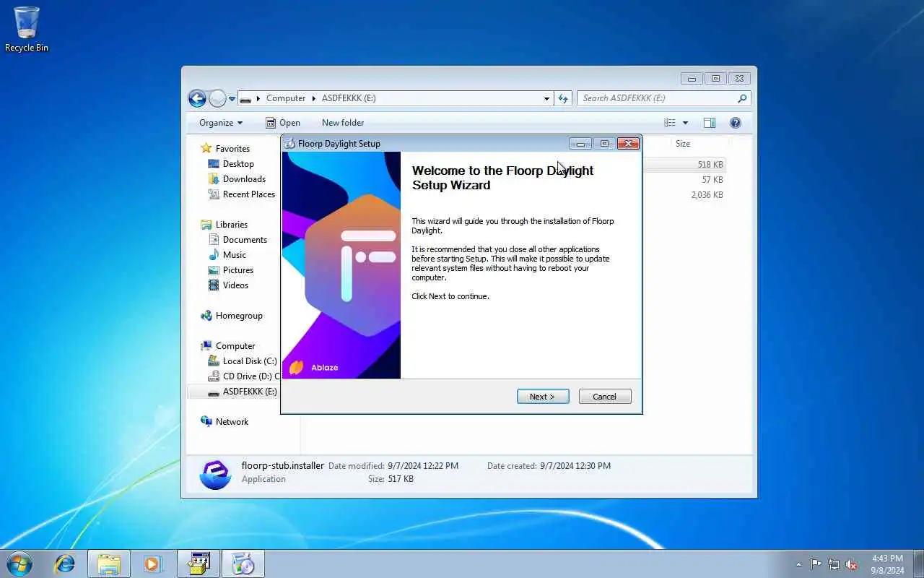Open Downloads under Favorites
924x578 pixels.
click(244, 179)
